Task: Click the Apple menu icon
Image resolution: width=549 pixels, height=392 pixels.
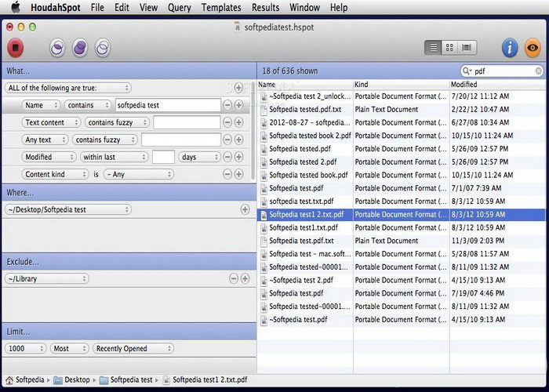Action: point(14,8)
